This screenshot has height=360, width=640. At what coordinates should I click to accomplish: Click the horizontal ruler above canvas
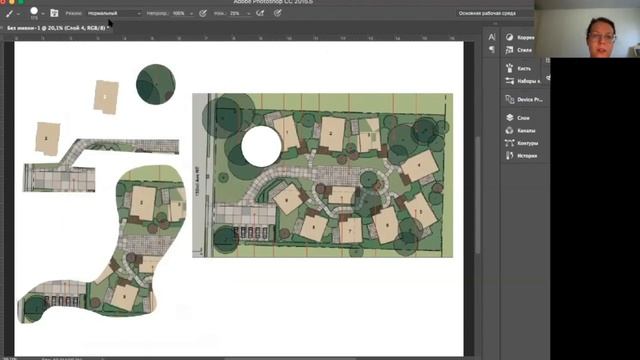coord(239,38)
